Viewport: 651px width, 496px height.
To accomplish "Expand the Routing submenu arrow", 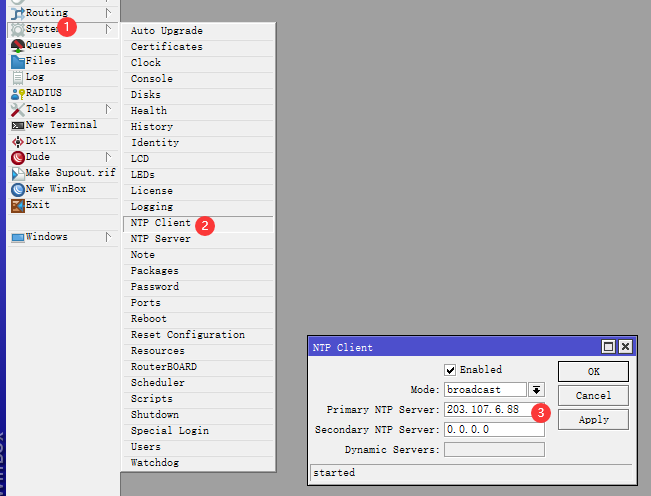I will pos(108,13).
